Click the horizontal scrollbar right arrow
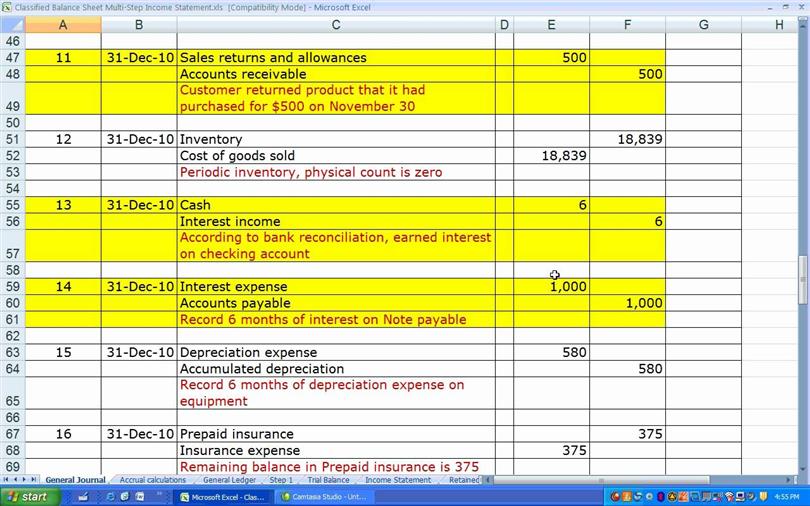Image resolution: width=810 pixels, height=506 pixels. point(788,480)
